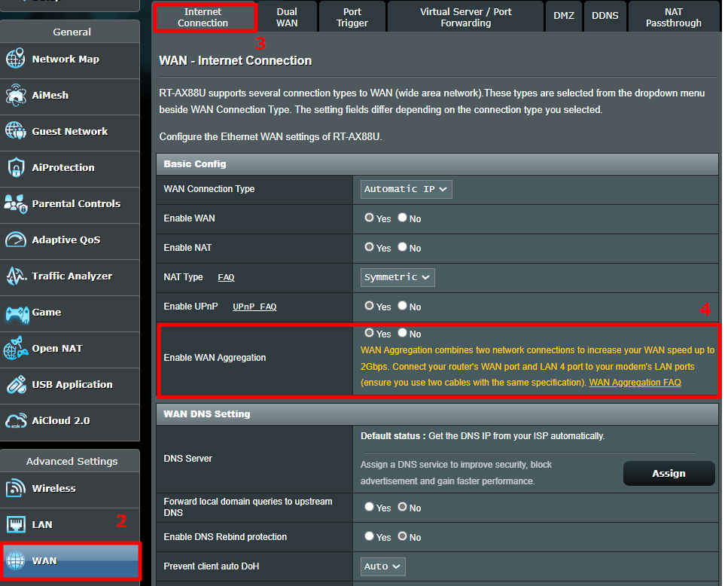Screen dimensions: 728x586
Task: Set Enable WAN to Yes
Action: (x=369, y=218)
